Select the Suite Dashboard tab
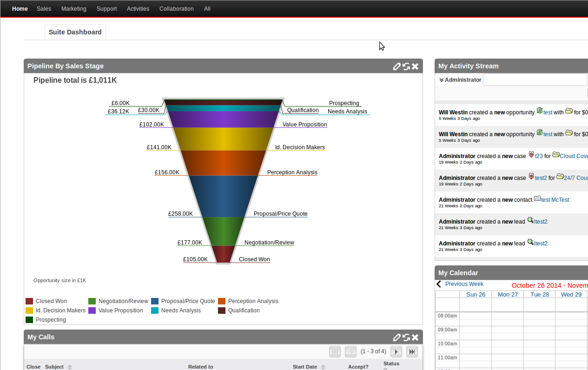Viewport: 588px width, 370px height. (x=75, y=32)
